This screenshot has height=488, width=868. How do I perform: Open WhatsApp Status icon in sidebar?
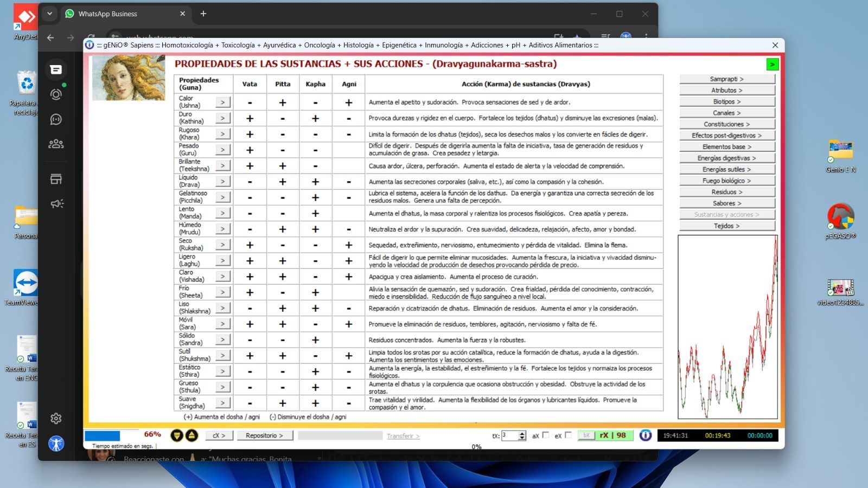pyautogui.click(x=56, y=94)
